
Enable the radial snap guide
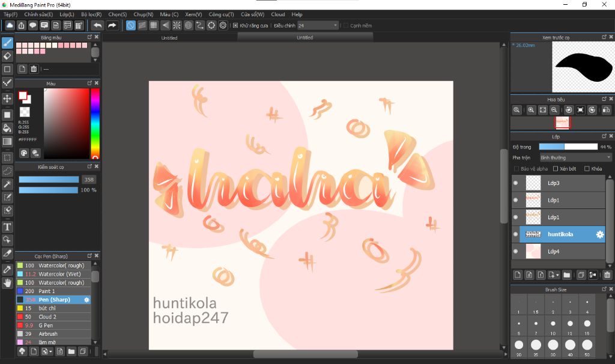click(x=177, y=25)
